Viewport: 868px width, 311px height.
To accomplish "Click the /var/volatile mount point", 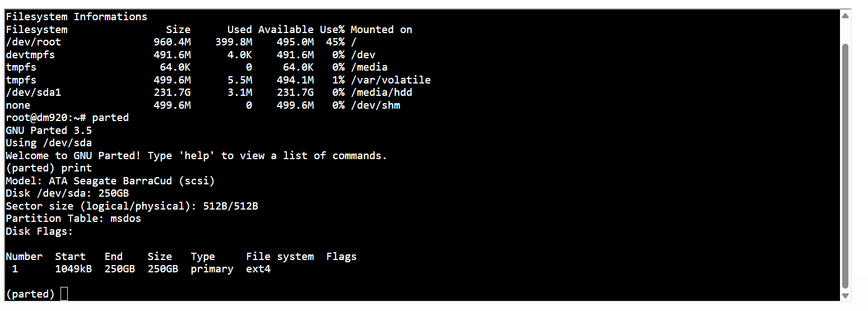I will click(x=391, y=80).
